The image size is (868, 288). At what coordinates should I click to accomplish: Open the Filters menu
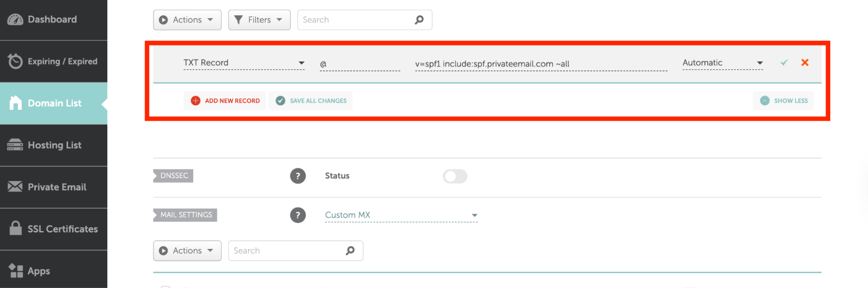click(x=259, y=20)
